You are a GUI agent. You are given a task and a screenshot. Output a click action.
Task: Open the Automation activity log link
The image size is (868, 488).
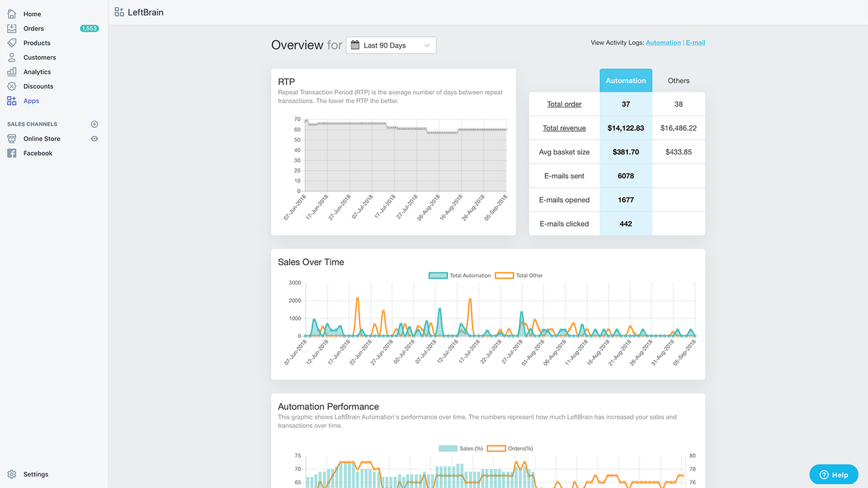tap(663, 43)
